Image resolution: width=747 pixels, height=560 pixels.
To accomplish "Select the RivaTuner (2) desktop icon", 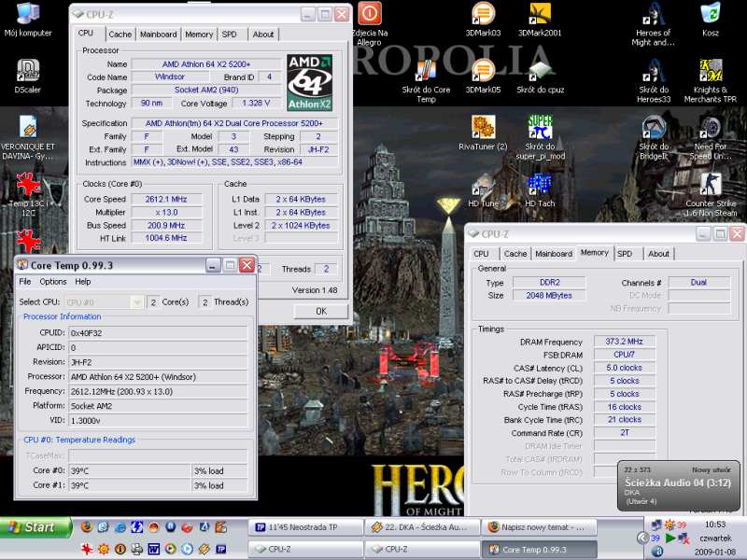I will point(483,127).
